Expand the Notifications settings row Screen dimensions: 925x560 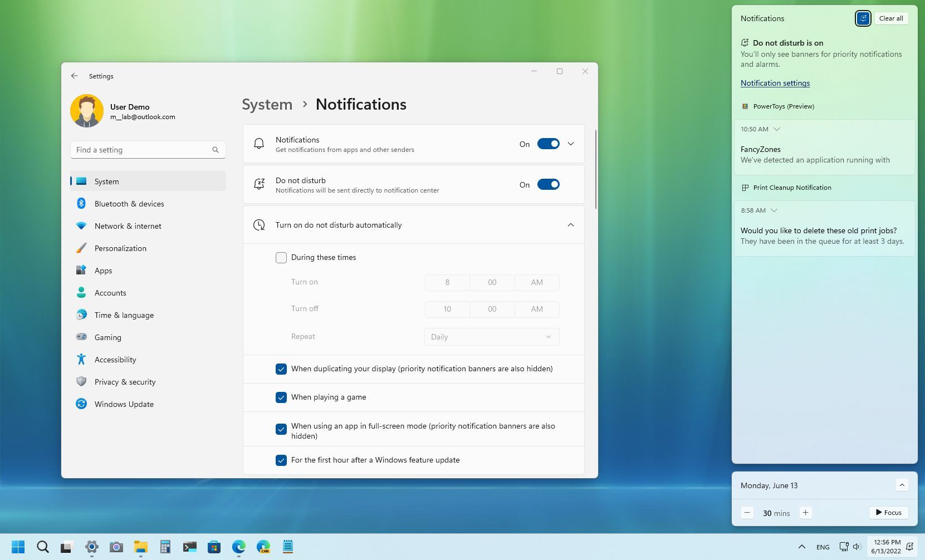[x=570, y=144]
